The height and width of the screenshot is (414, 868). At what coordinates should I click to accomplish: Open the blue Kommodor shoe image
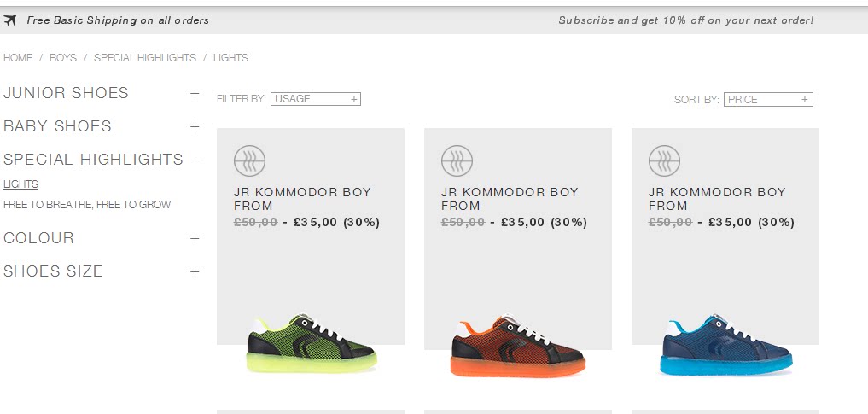725,346
